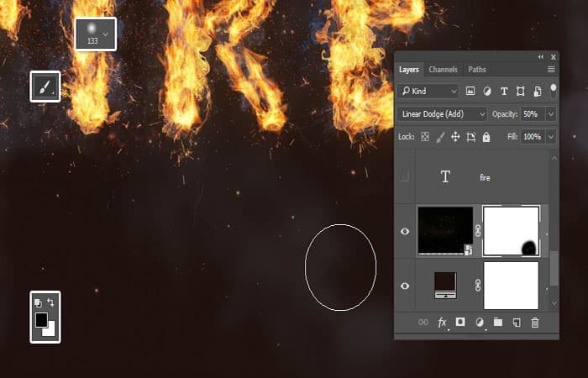Open the brush preset picker dropdown
The height and width of the screenshot is (378, 588).
(x=106, y=34)
